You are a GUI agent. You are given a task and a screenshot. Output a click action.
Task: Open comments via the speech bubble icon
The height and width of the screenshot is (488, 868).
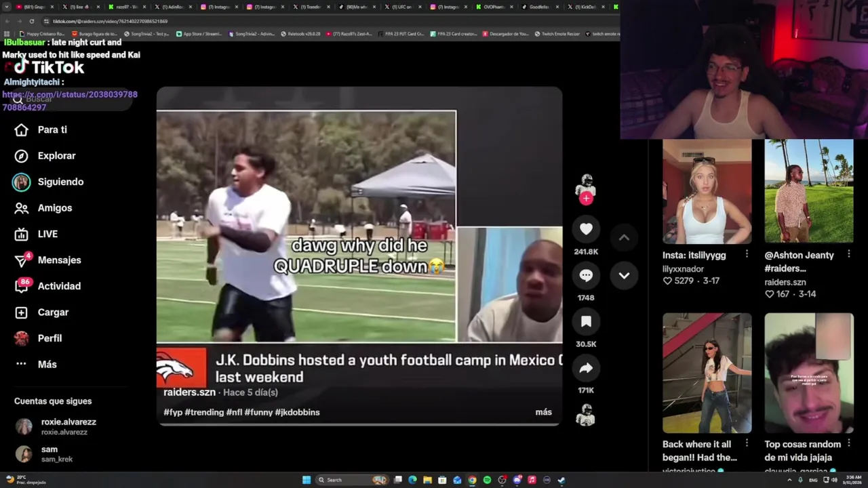[x=586, y=275]
